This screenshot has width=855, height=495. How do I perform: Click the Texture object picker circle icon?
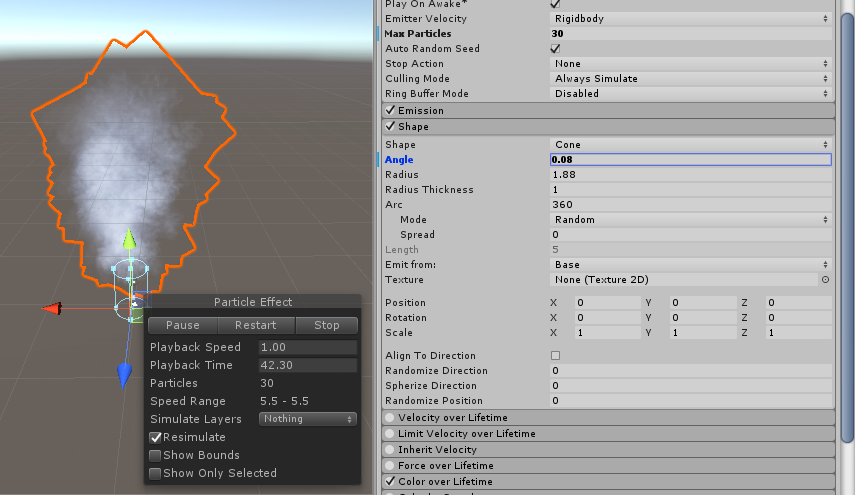pos(825,280)
